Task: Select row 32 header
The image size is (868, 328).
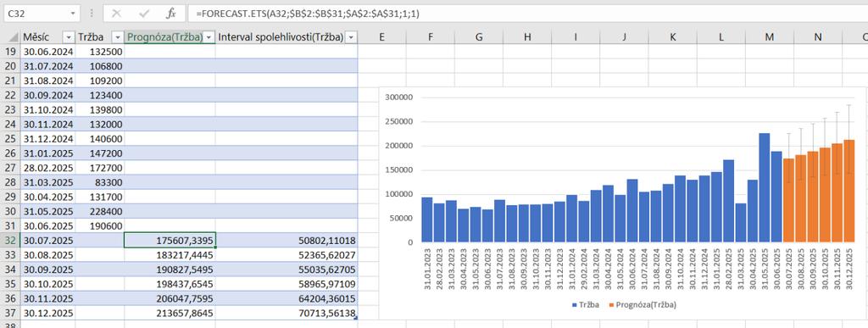Action: coord(10,240)
